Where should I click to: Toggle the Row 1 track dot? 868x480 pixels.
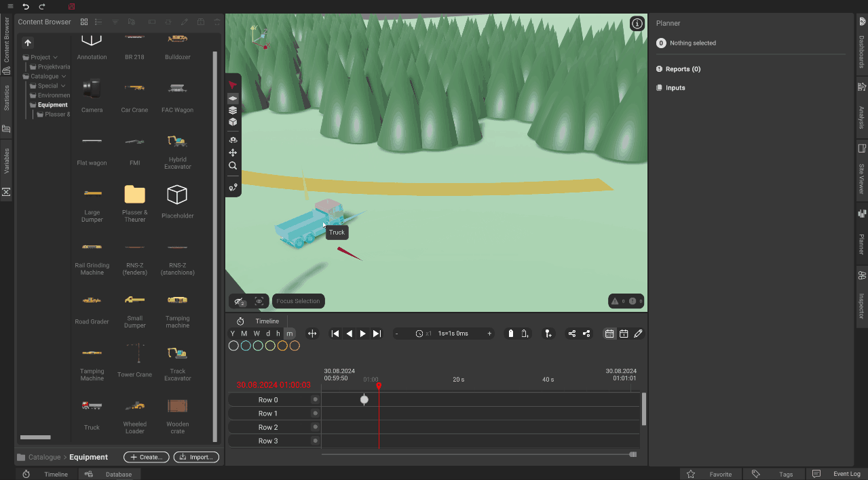315,413
